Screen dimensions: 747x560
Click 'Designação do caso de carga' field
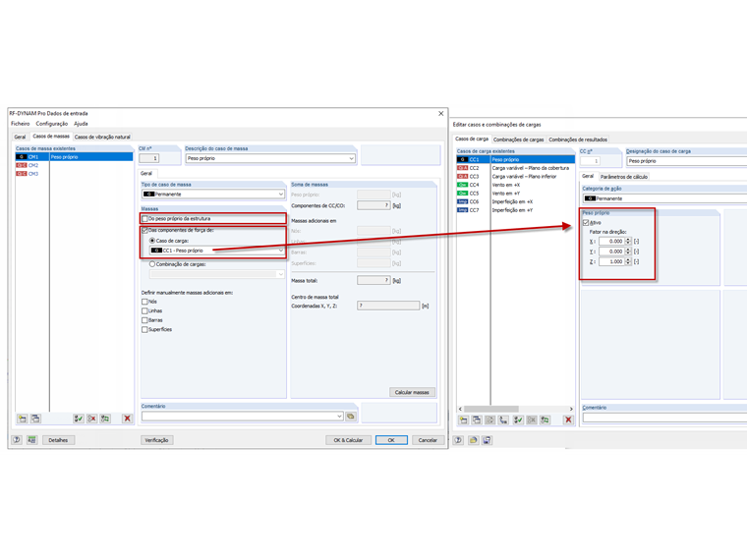point(686,161)
